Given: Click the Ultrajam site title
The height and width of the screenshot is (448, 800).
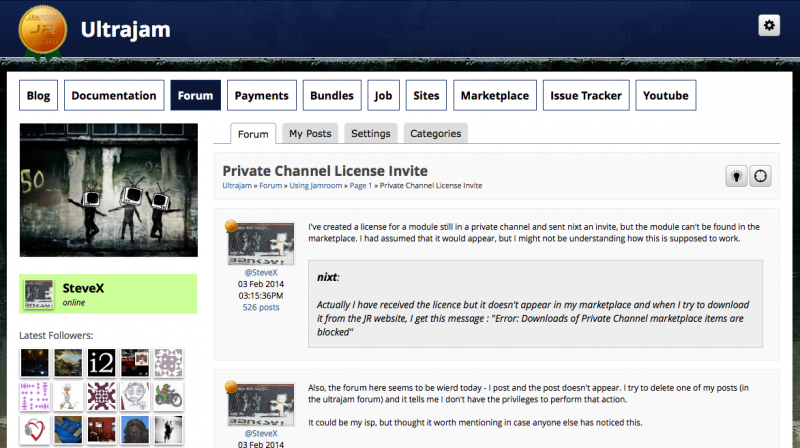Looking at the screenshot, I should (126, 30).
